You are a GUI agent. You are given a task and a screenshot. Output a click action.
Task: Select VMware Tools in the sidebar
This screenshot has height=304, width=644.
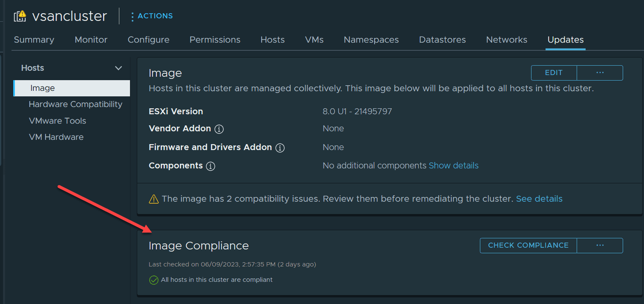coord(58,121)
